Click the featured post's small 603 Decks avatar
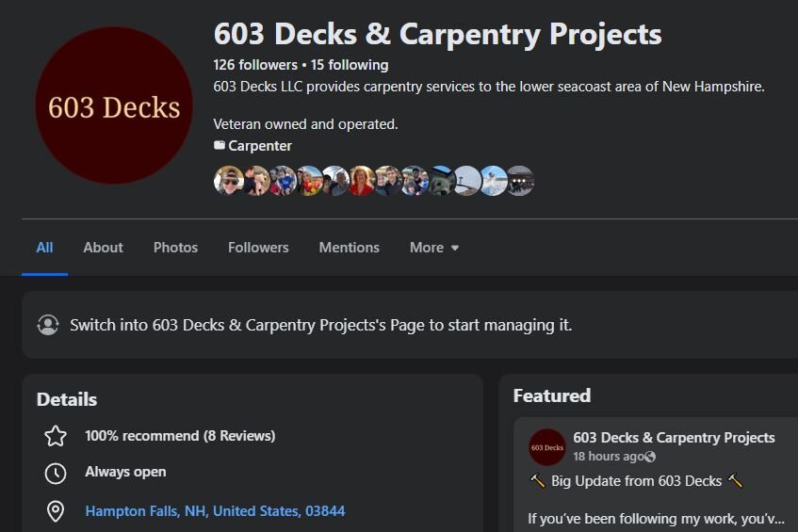Image resolution: width=798 pixels, height=532 pixels. [x=547, y=447]
